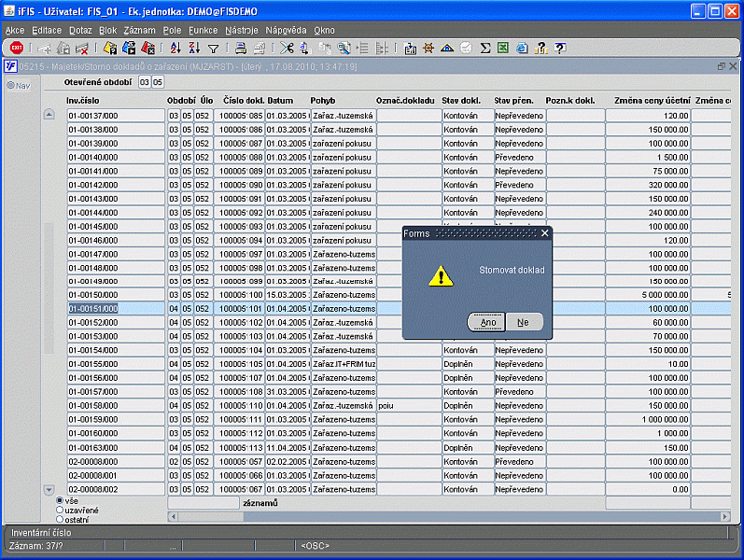Screen dimensions: 744x560
Task: Click the form icon beside the 05215 title
Action: click(10, 66)
